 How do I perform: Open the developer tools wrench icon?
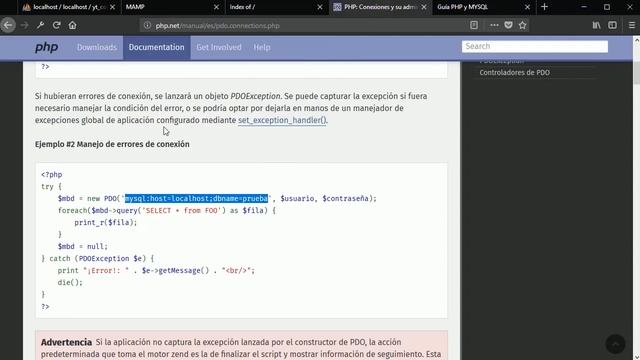[x=40, y=25]
